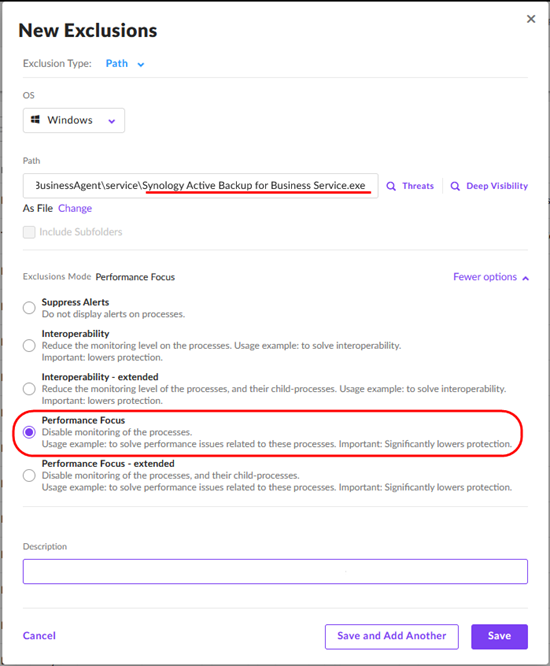The width and height of the screenshot is (550, 666).
Task: Click into the Description text field
Action: [x=275, y=571]
